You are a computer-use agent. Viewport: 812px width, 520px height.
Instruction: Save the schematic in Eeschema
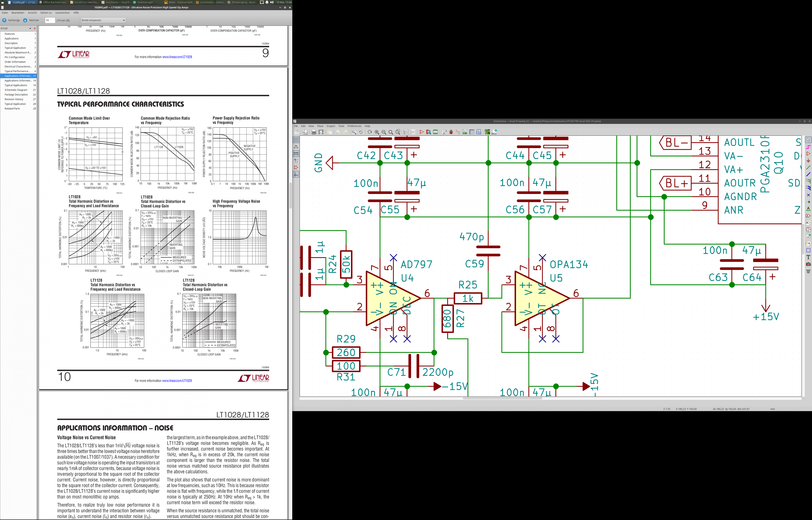297,132
